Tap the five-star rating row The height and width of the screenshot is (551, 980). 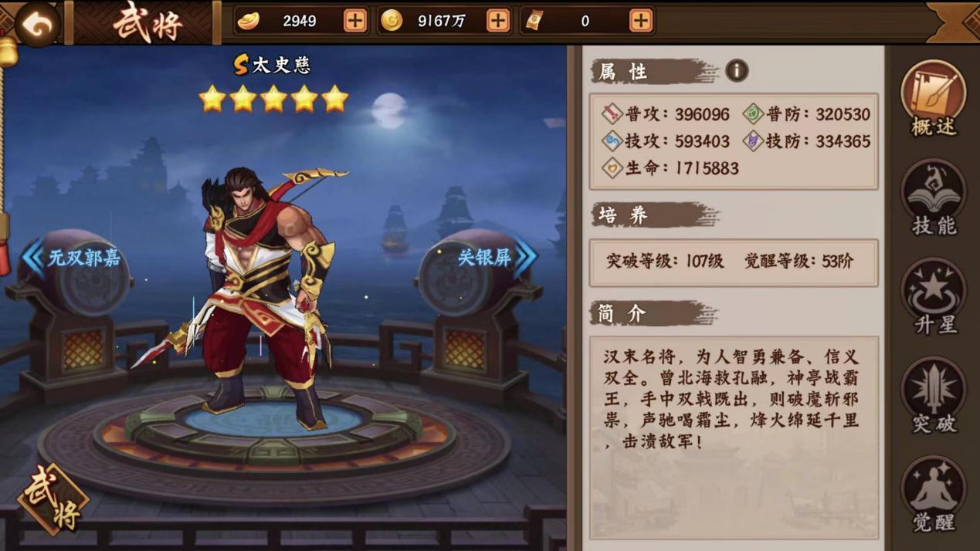tap(273, 99)
